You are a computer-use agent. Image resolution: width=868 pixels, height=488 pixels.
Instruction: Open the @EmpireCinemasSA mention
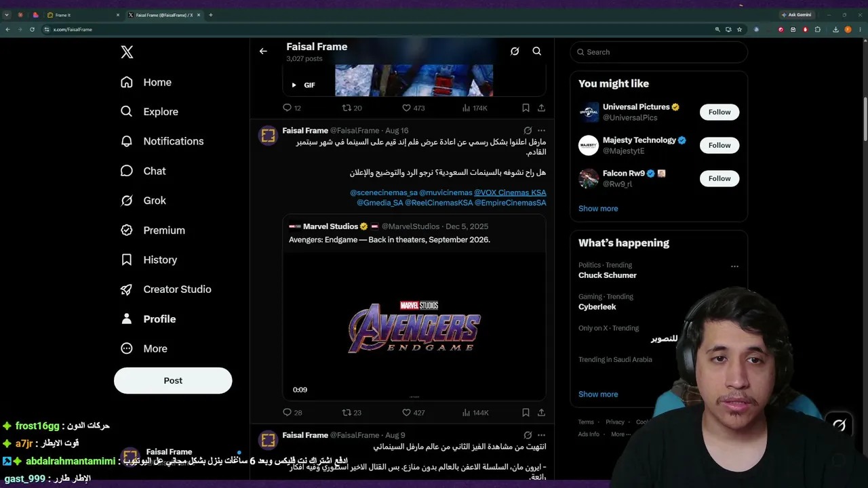(x=510, y=203)
